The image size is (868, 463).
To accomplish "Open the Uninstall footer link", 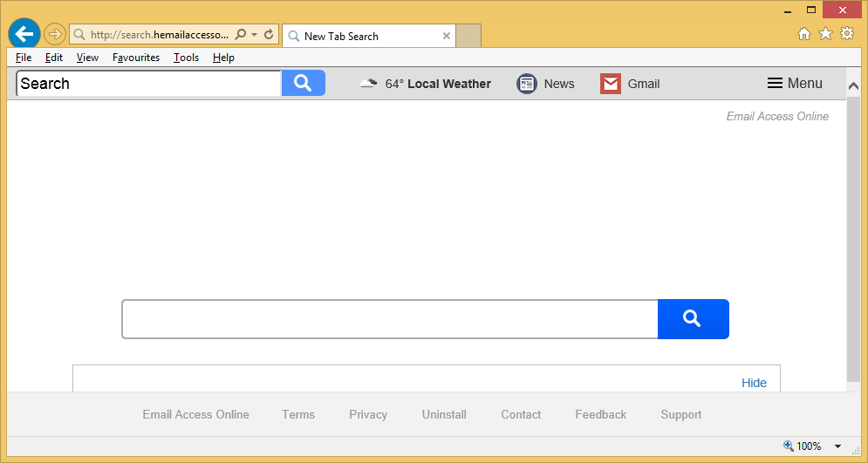I will coord(444,414).
